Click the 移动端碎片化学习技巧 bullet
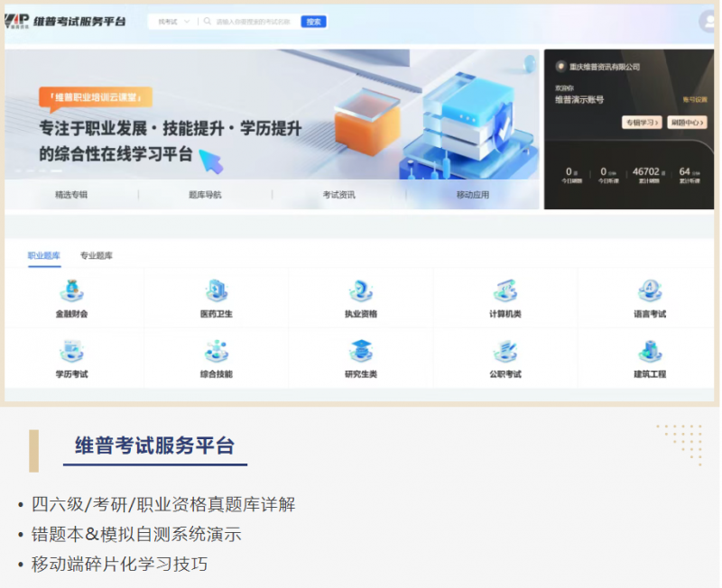 coord(119,564)
